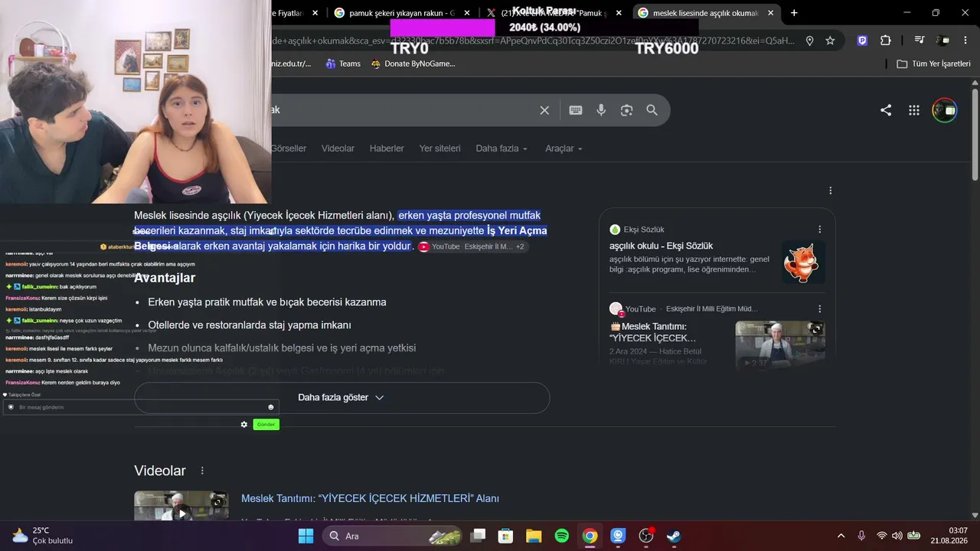Open the aşçılık okulu - Ekşi Sözlük result

point(661,246)
